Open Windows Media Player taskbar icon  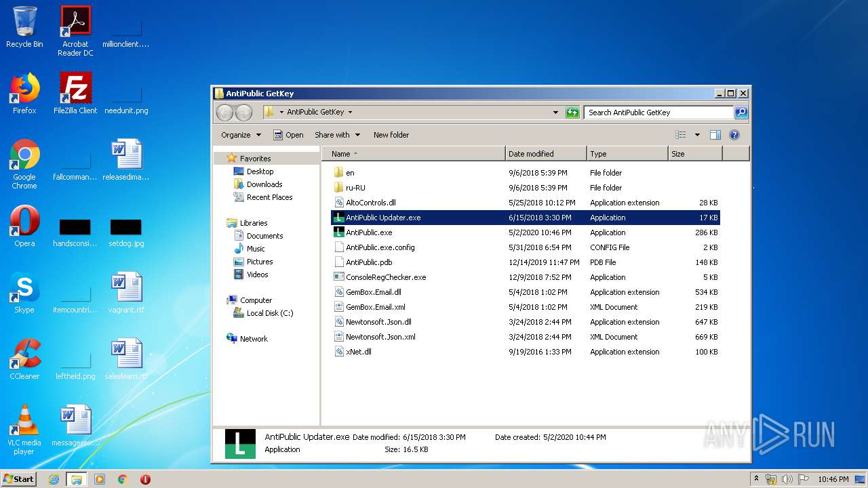click(100, 479)
